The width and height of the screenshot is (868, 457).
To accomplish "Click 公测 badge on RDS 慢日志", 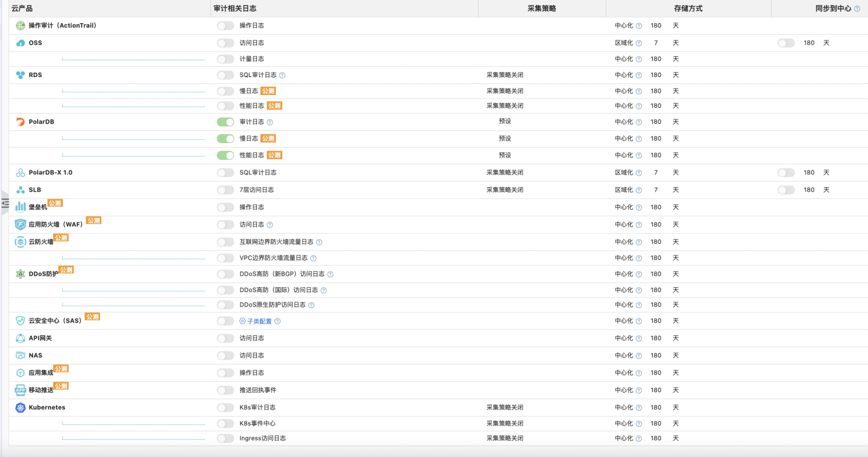I will (x=268, y=91).
